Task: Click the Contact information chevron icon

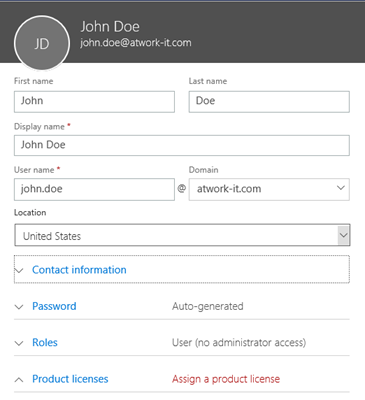Action: click(19, 270)
